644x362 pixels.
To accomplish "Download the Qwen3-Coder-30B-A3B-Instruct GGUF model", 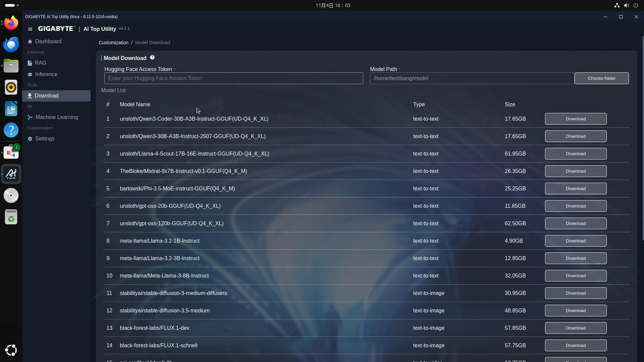I will pyautogui.click(x=576, y=119).
